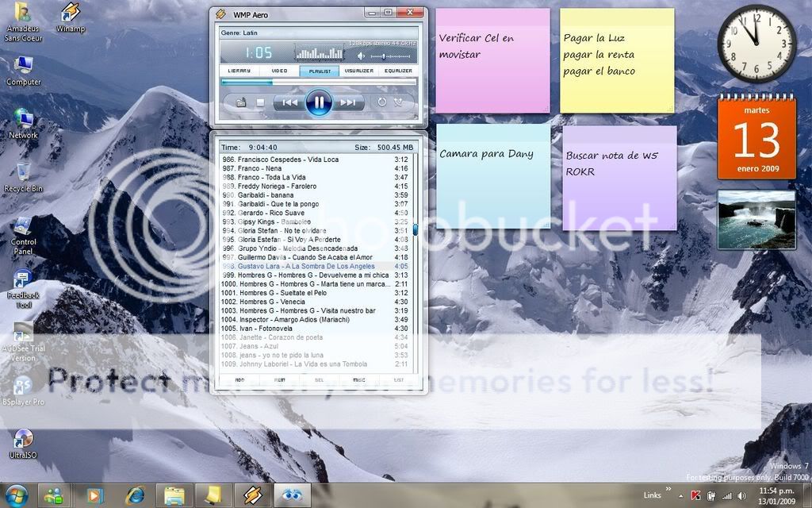812x508 pixels.
Task: Click the playlist scrollbar thumb
Action: click(415, 229)
